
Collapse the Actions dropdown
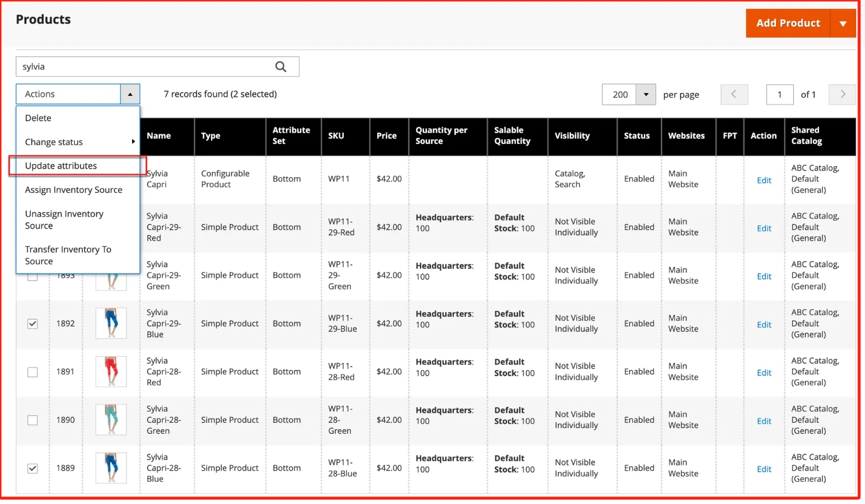click(130, 94)
